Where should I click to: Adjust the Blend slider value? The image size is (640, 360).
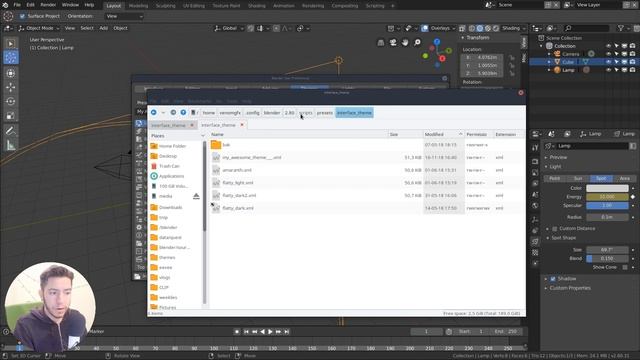tap(607, 258)
